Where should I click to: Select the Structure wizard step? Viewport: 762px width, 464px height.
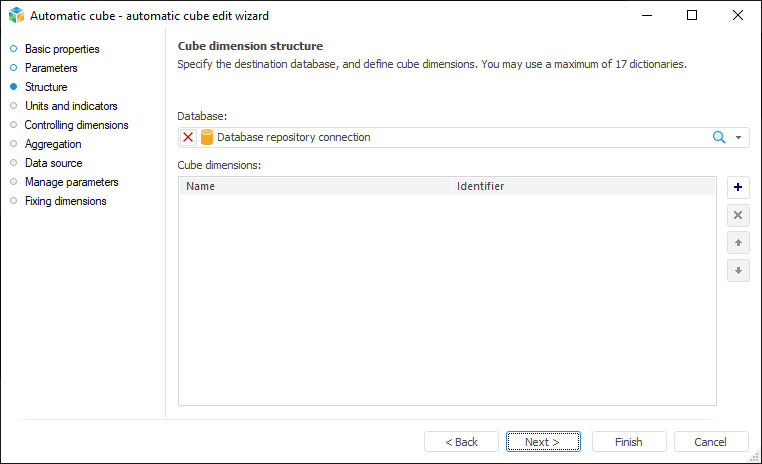click(x=46, y=87)
